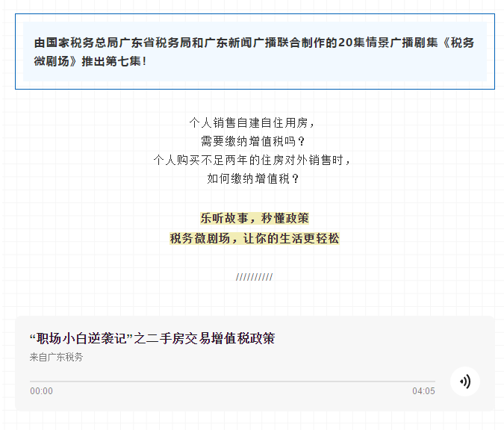Click the quoted "职场小白逆袭记" audio title
Image resolution: width=504 pixels, height=430 pixels.
[x=81, y=339]
